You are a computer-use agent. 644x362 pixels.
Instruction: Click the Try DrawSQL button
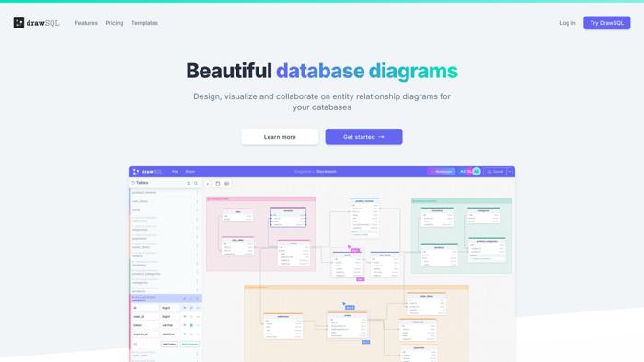[x=606, y=23]
